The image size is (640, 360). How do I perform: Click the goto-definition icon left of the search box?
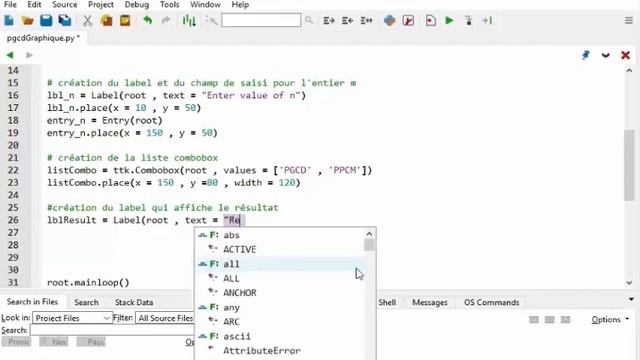coord(211,20)
